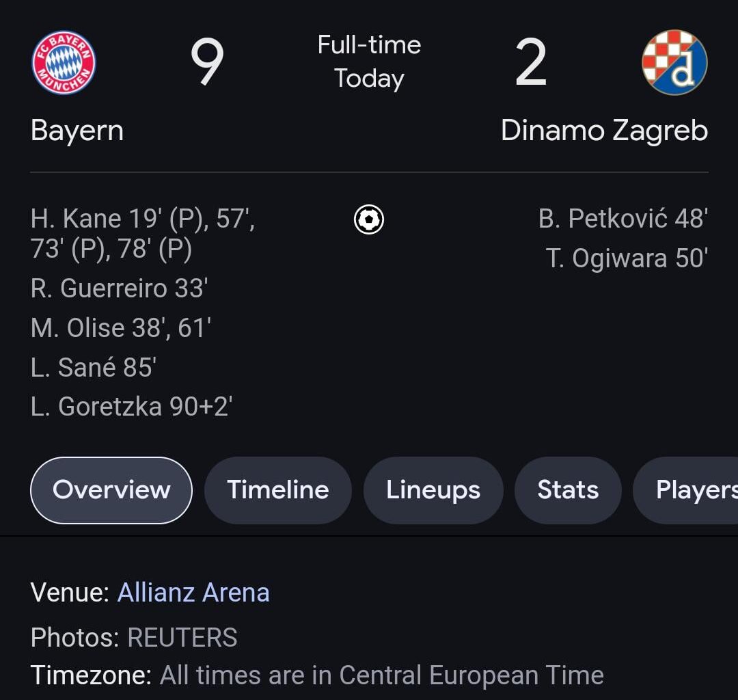The width and height of the screenshot is (738, 700).
Task: Click Bayern's score of 9
Action: click(x=207, y=63)
